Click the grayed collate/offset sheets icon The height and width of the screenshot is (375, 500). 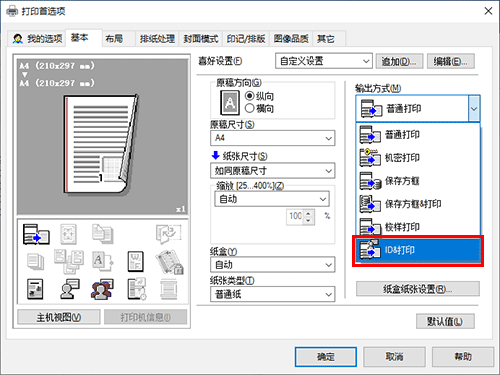tap(69, 261)
